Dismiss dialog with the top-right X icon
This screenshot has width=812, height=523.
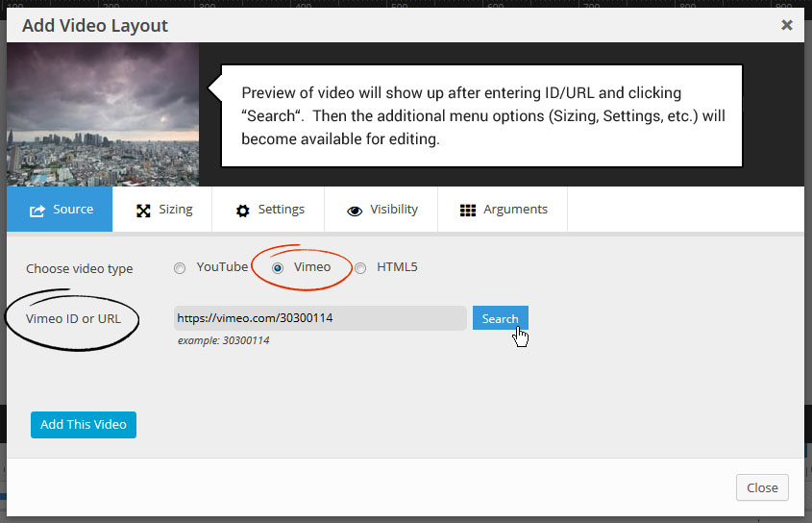pos(786,25)
